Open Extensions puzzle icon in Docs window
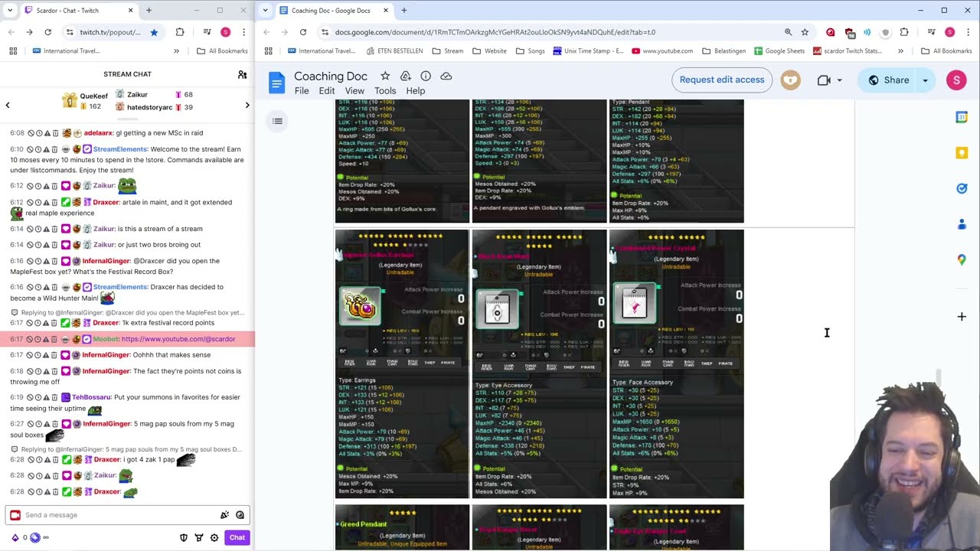This screenshot has width=980, height=551. pos(904,32)
